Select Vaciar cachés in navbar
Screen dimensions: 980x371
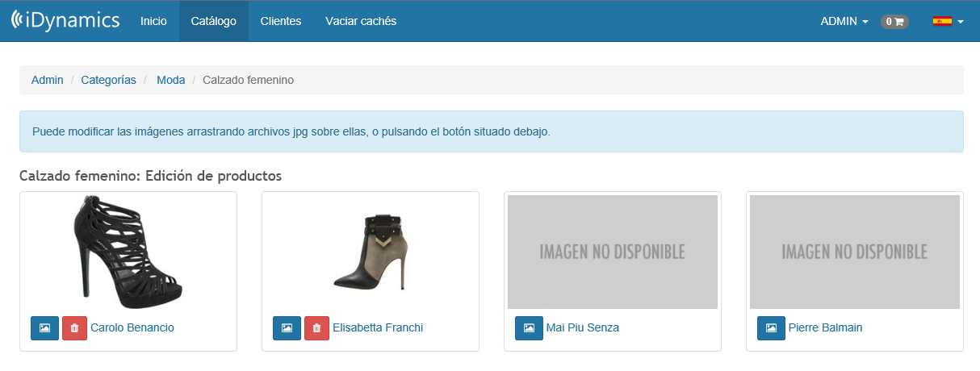(x=361, y=22)
